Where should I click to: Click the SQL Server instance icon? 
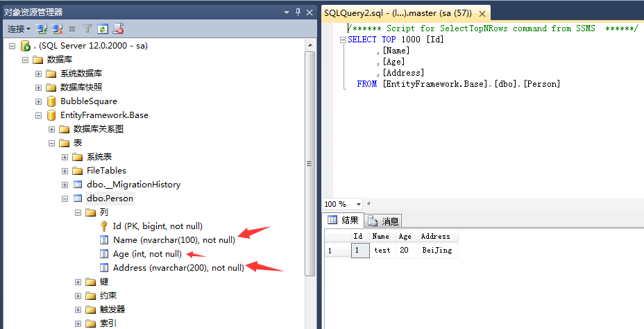point(26,46)
